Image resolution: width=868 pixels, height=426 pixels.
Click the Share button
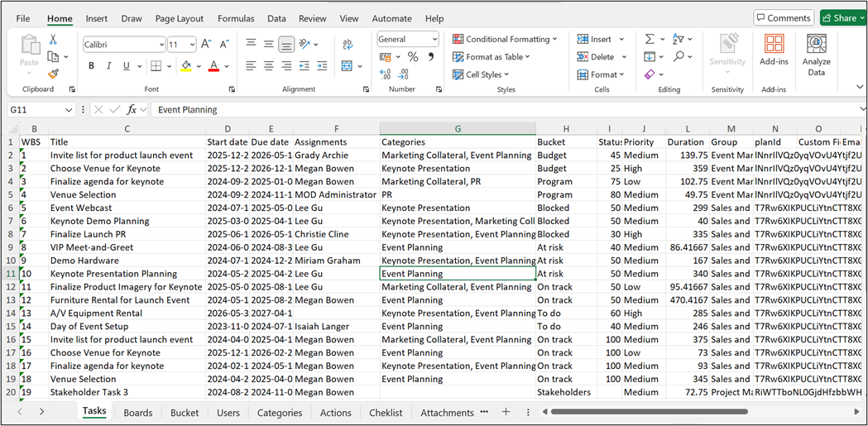[839, 18]
